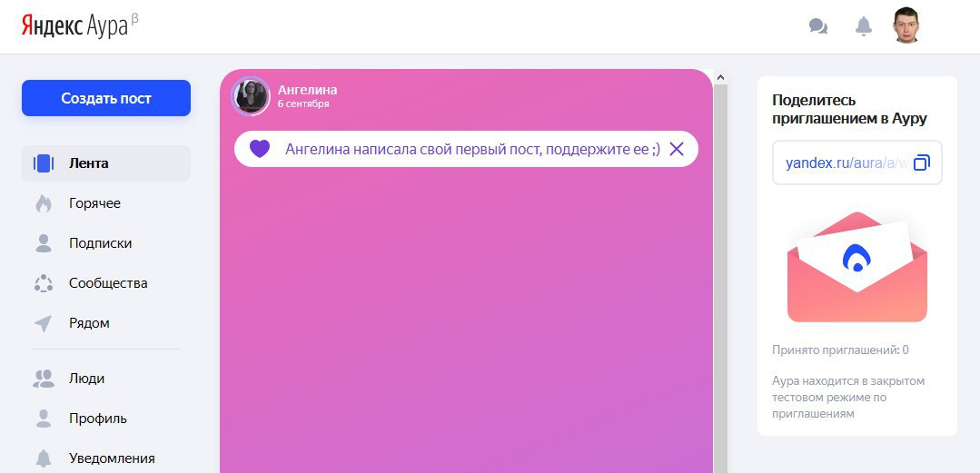This screenshot has height=473, width=980.
Task: Click the Лента feed icon in sidebar
Action: (x=44, y=163)
